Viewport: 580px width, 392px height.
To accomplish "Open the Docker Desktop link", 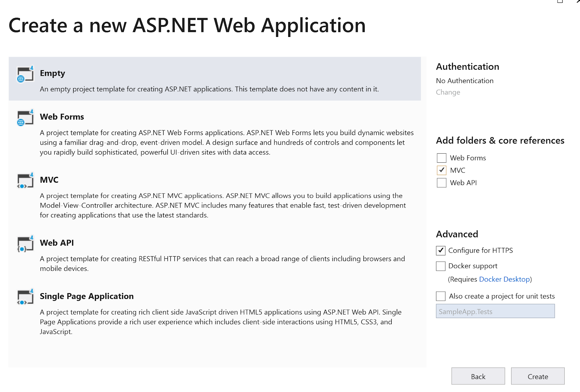I will click(505, 279).
